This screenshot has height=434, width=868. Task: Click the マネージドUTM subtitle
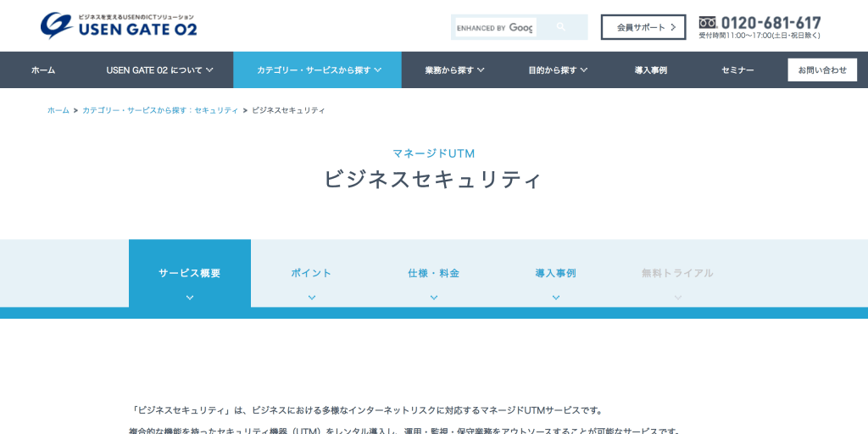click(x=434, y=154)
